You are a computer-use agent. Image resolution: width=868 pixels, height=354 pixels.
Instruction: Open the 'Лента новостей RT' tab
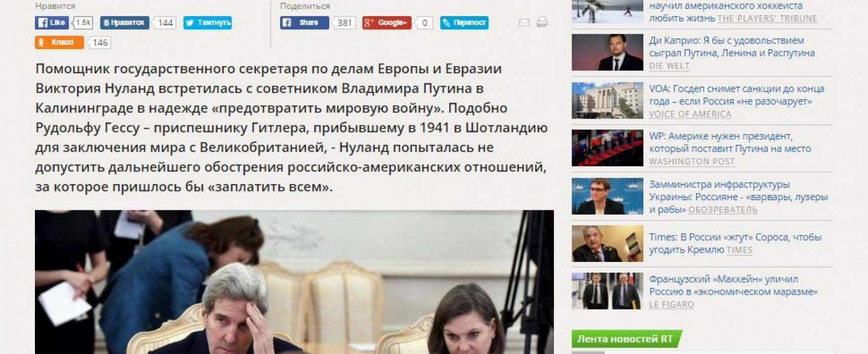coord(625,339)
